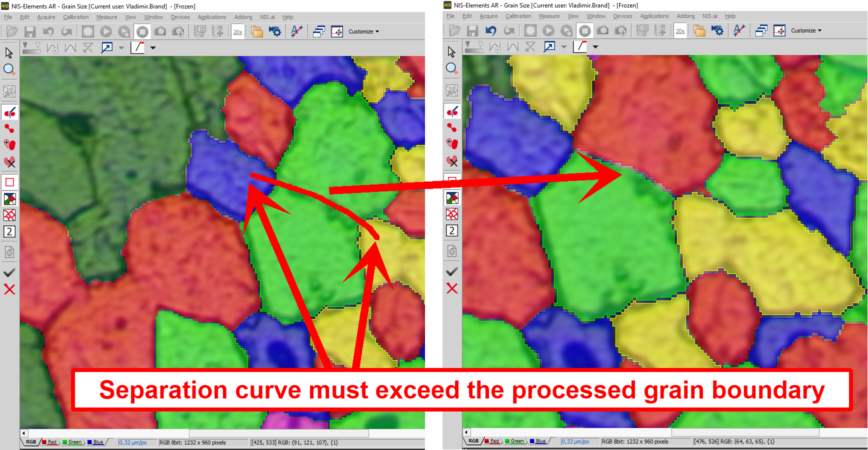
Task: Select the pointer tool in left window
Action: [x=9, y=52]
